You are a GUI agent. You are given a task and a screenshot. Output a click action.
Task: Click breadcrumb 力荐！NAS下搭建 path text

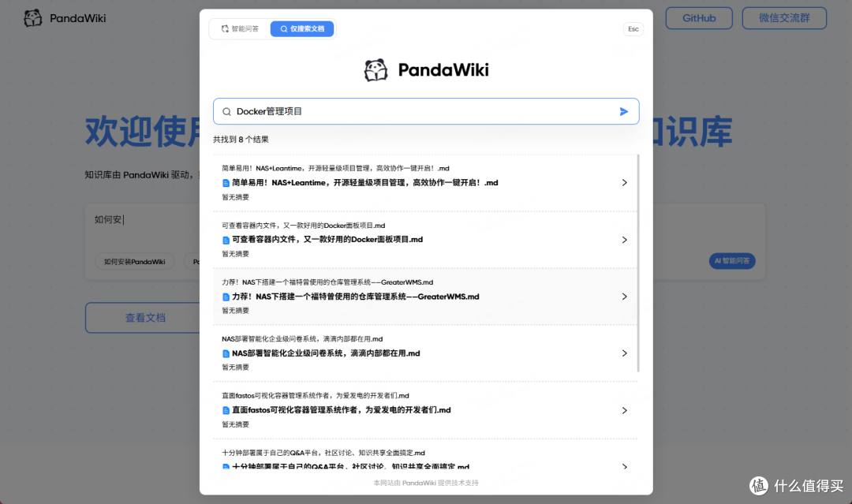click(327, 282)
